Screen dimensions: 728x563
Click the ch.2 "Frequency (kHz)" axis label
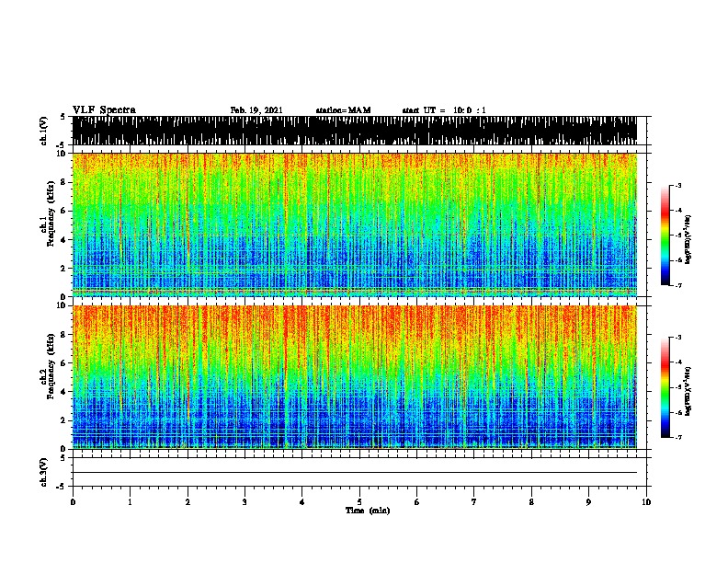[x=51, y=366]
